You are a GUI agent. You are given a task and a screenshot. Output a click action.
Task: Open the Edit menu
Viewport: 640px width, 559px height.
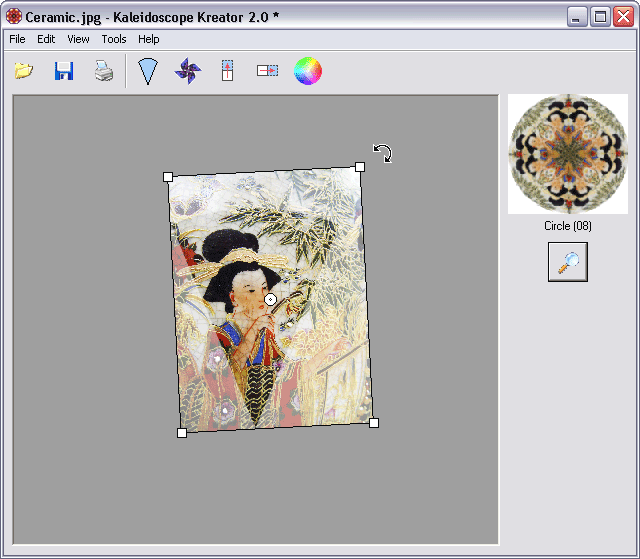46,39
